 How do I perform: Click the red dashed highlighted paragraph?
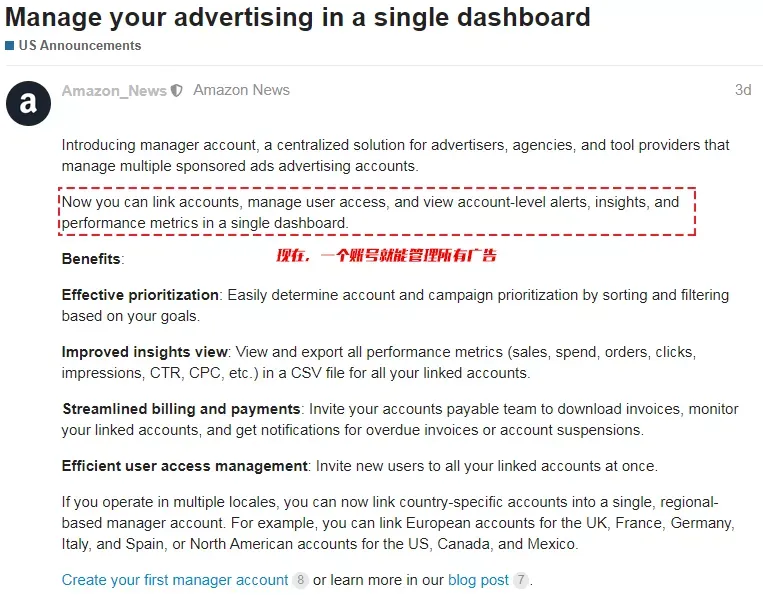(x=377, y=212)
